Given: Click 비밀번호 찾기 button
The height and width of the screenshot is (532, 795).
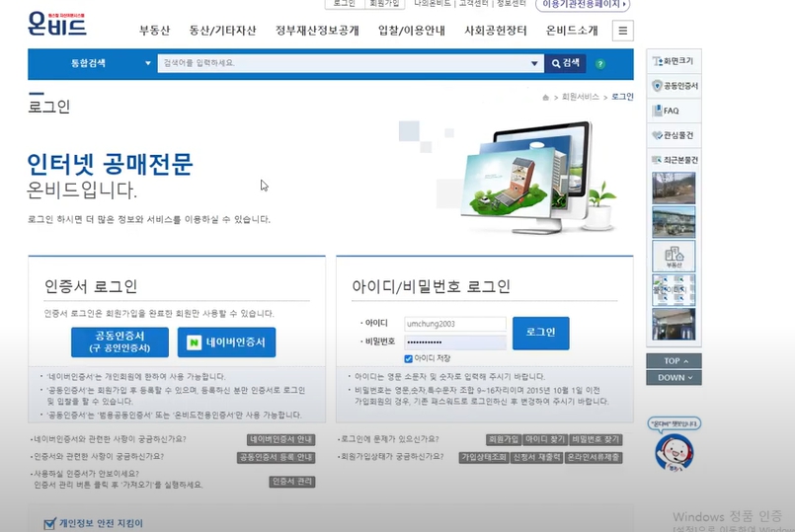Looking at the screenshot, I should [596, 439].
